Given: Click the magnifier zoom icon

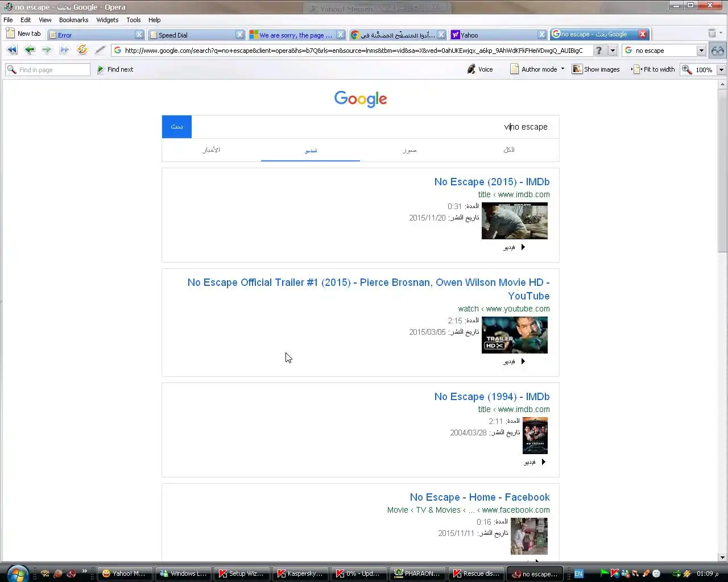Looking at the screenshot, I should click(687, 69).
